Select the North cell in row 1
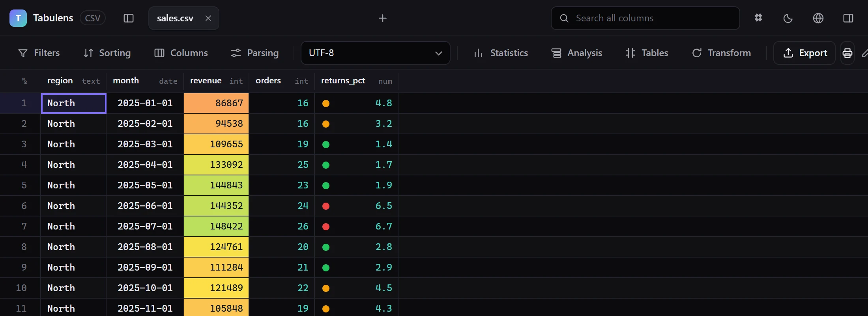 point(73,103)
